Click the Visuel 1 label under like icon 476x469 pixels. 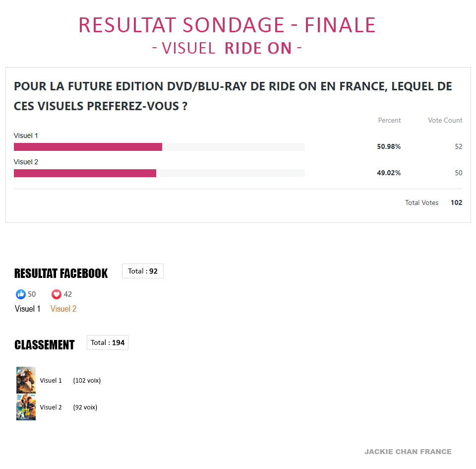(28, 309)
